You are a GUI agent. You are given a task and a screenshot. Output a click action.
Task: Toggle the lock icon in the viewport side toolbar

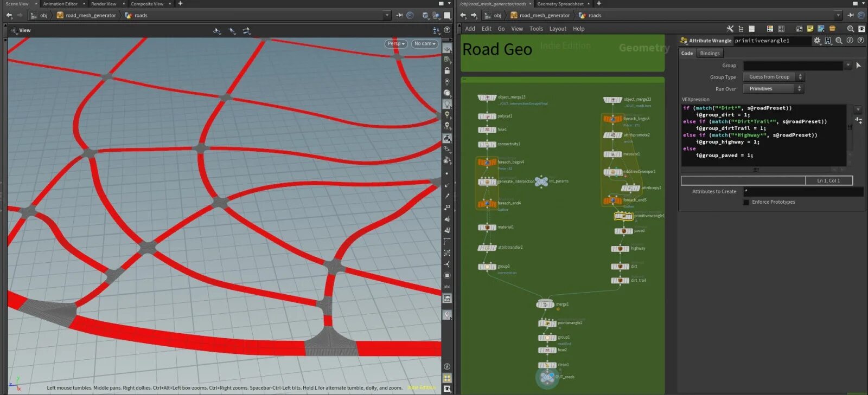[x=447, y=70]
